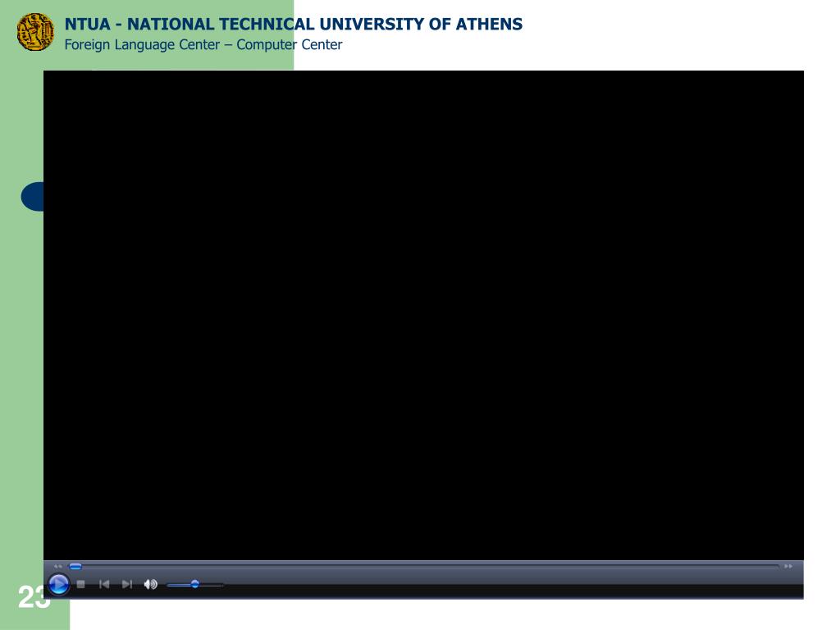Click the blue Play button
The image size is (840, 630).
[58, 584]
